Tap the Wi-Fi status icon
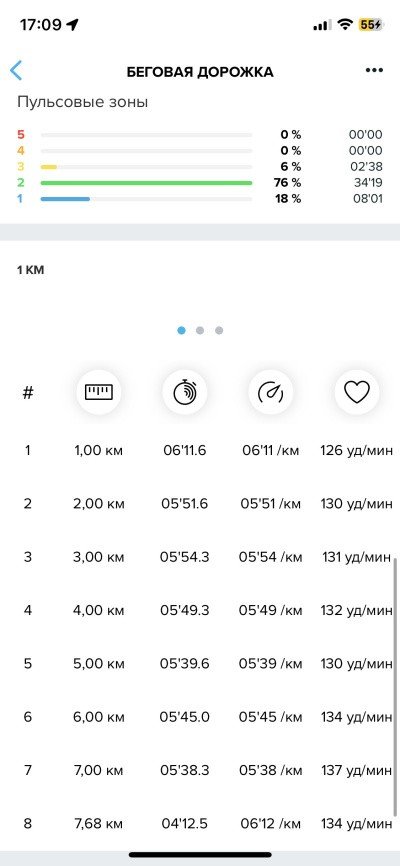This screenshot has width=400, height=866. tap(345, 24)
